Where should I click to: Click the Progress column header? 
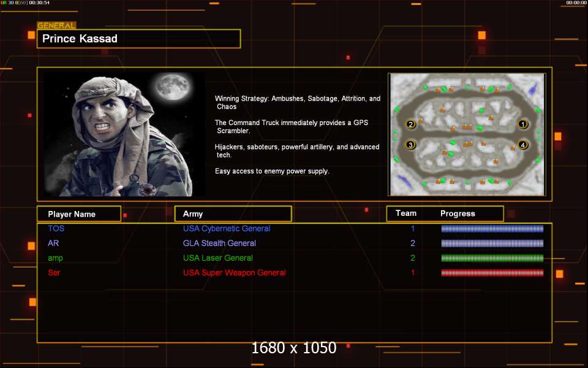(458, 213)
